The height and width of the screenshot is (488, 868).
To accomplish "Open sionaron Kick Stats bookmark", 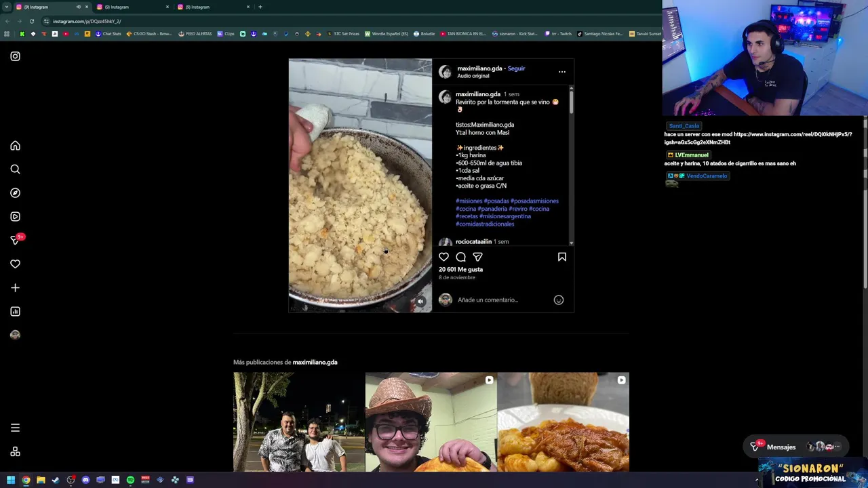I will (515, 34).
